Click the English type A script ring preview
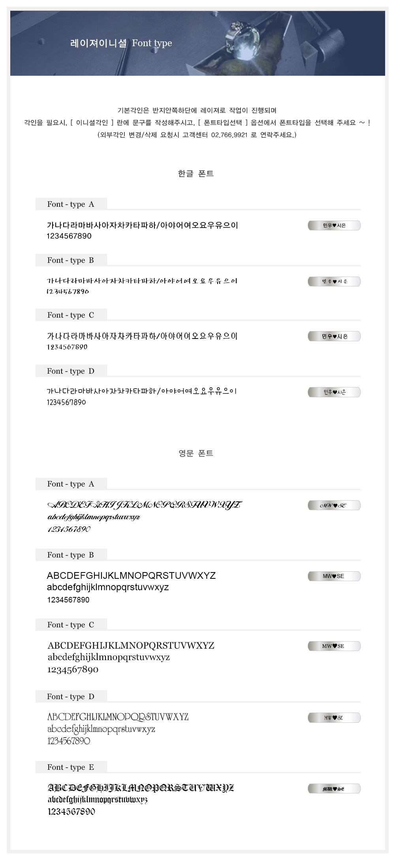 [x=334, y=505]
